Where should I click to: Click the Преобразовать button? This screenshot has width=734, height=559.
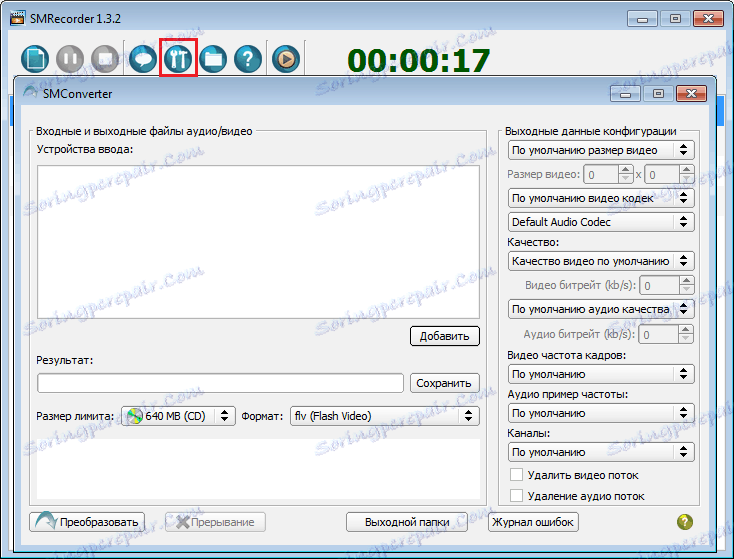(x=87, y=522)
